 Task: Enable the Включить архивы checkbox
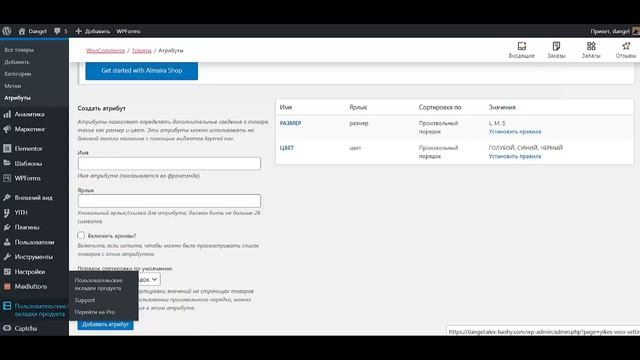(81, 236)
